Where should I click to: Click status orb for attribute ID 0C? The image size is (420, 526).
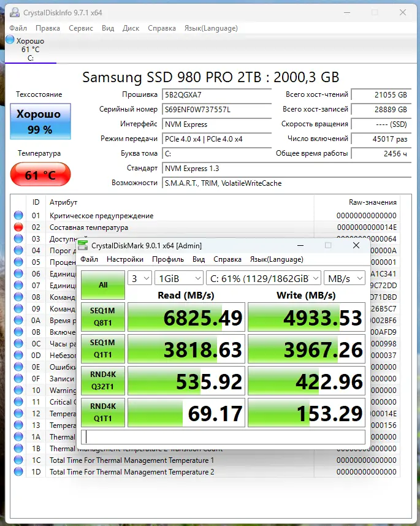coord(18,343)
